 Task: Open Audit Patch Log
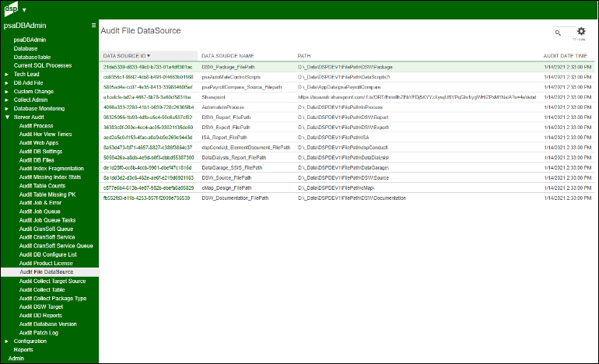click(39, 333)
